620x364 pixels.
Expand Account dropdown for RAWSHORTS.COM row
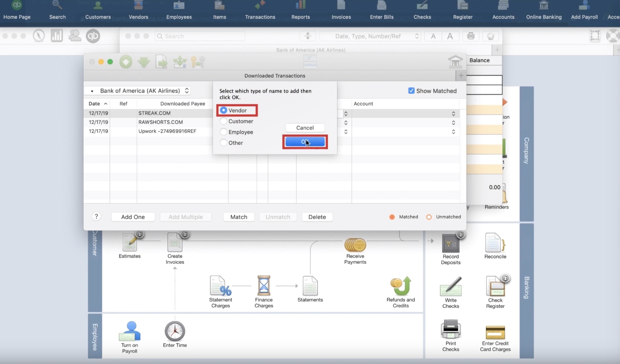point(453,123)
